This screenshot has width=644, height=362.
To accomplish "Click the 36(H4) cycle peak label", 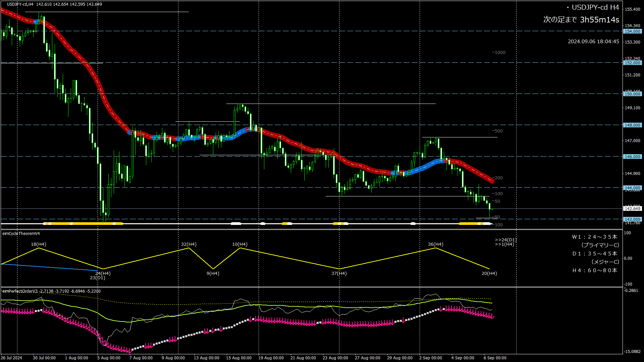I will [435, 244].
